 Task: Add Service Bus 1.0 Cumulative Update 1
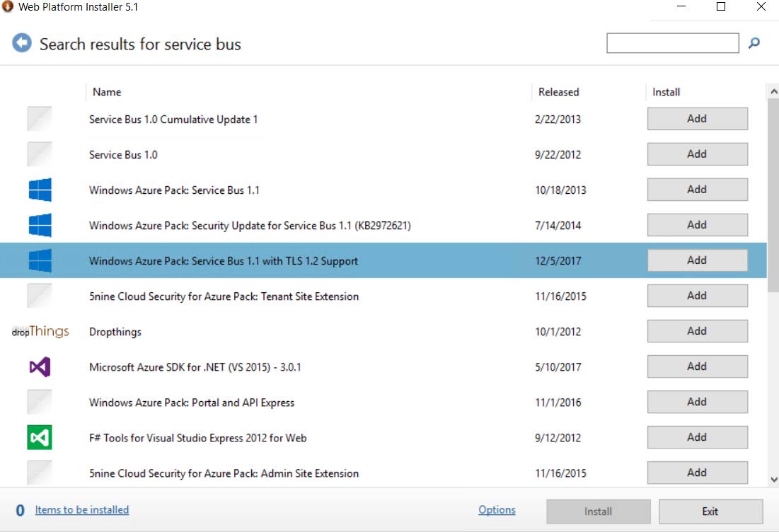tap(697, 118)
